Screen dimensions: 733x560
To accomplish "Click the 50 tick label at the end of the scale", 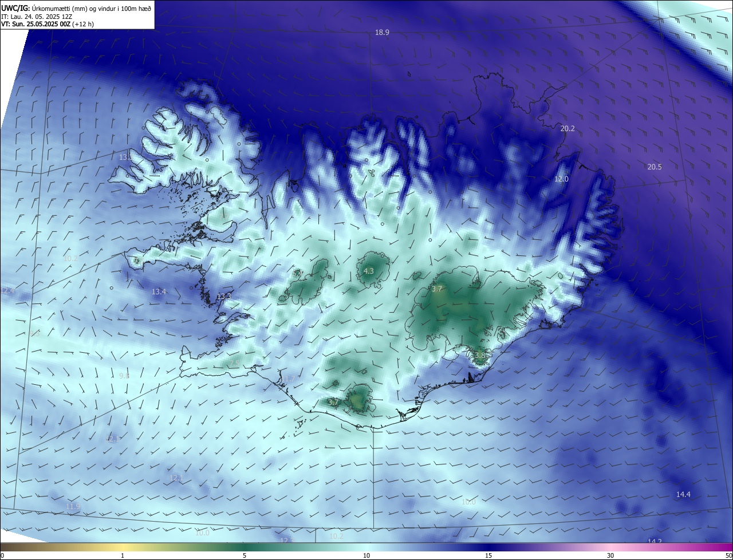I will coord(728,555).
